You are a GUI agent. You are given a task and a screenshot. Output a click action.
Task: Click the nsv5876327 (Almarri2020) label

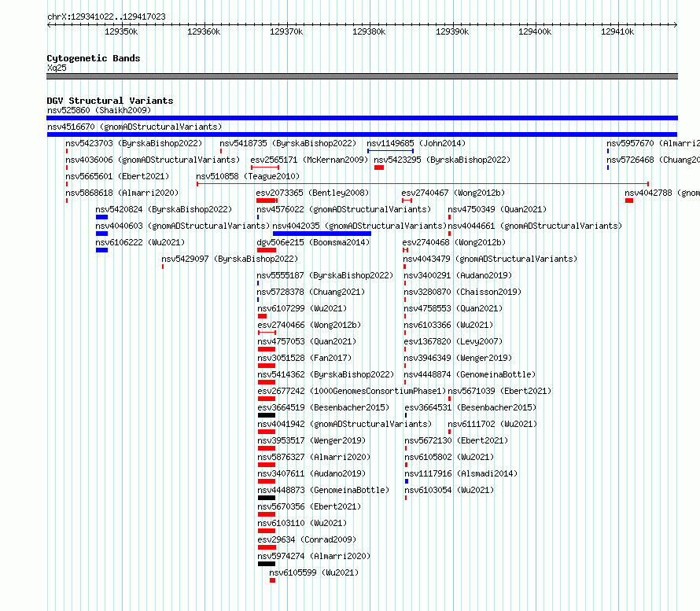coord(314,457)
